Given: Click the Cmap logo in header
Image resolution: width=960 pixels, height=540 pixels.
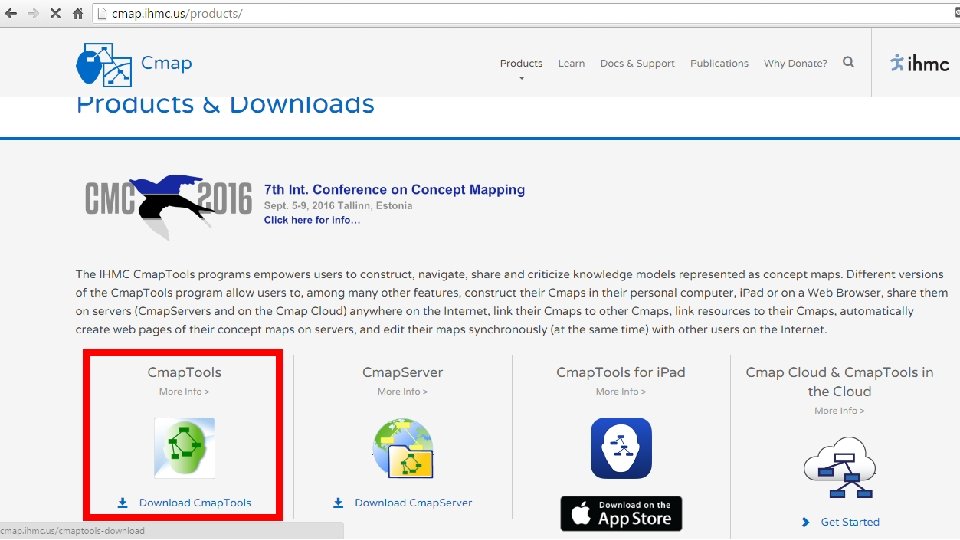Looking at the screenshot, I should [103, 64].
